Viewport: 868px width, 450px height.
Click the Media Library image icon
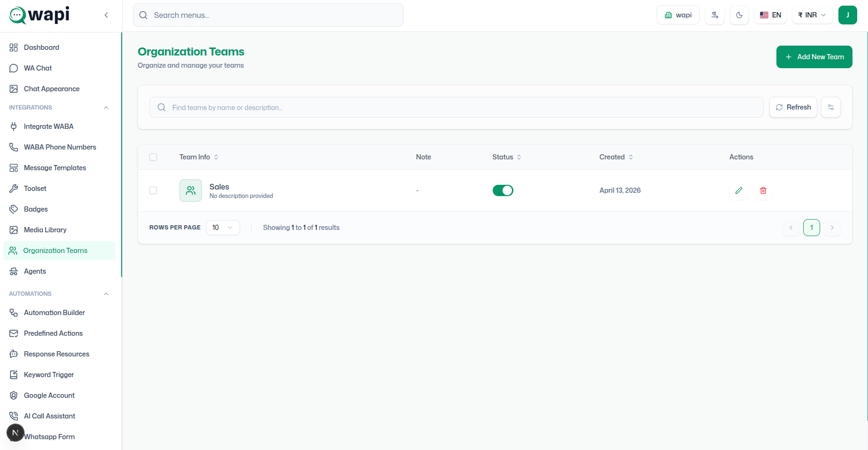pos(14,230)
